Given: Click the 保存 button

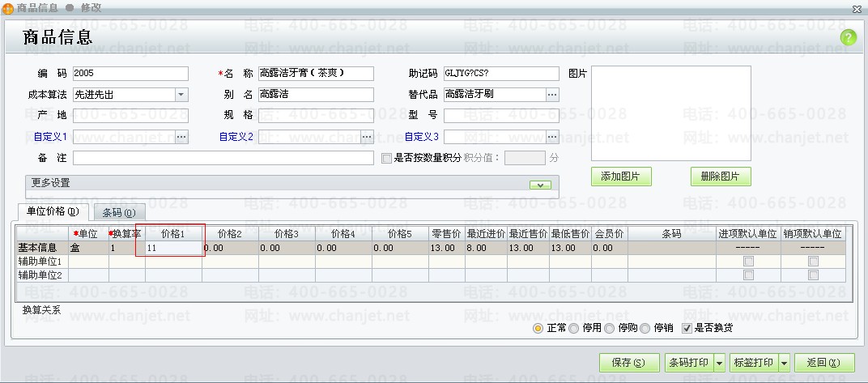Looking at the screenshot, I should [x=629, y=363].
